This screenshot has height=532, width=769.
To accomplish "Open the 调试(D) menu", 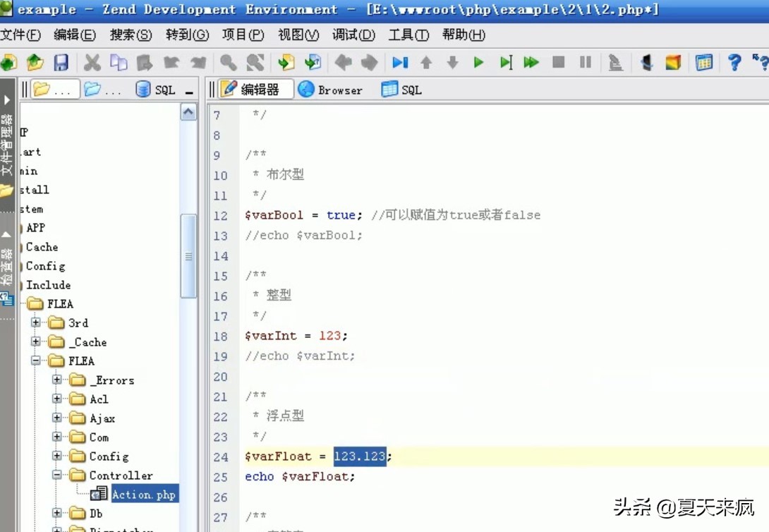I will coord(353,34).
